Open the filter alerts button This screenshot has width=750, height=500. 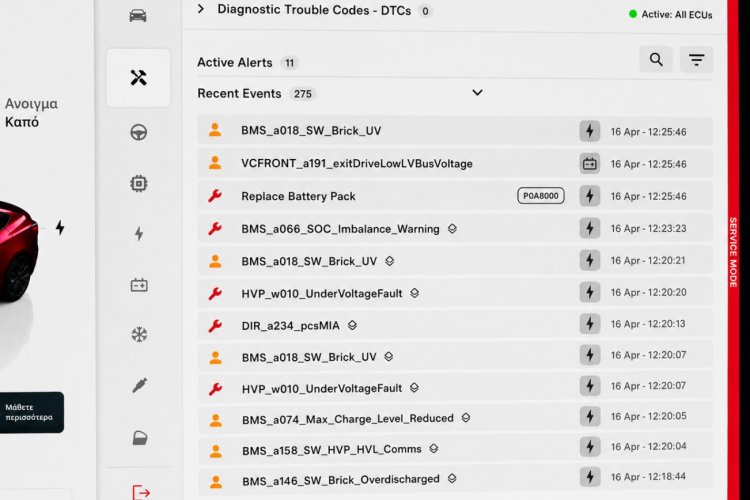coord(696,59)
